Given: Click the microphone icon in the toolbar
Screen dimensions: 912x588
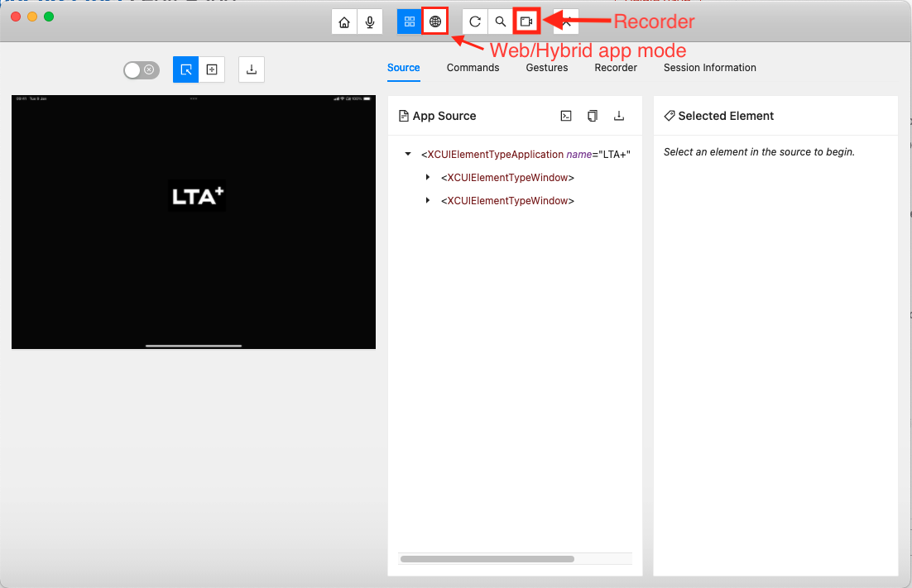Looking at the screenshot, I should point(369,22).
